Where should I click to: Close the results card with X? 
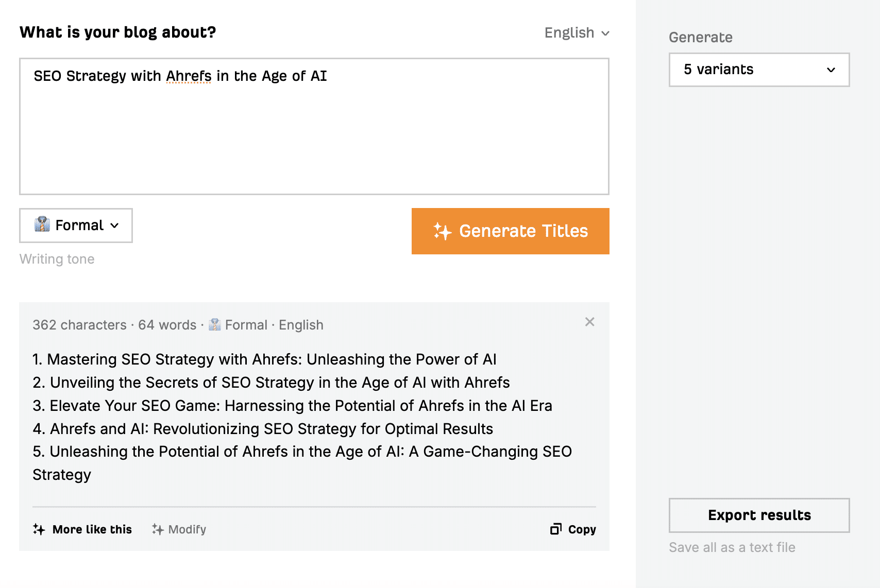coord(590,322)
